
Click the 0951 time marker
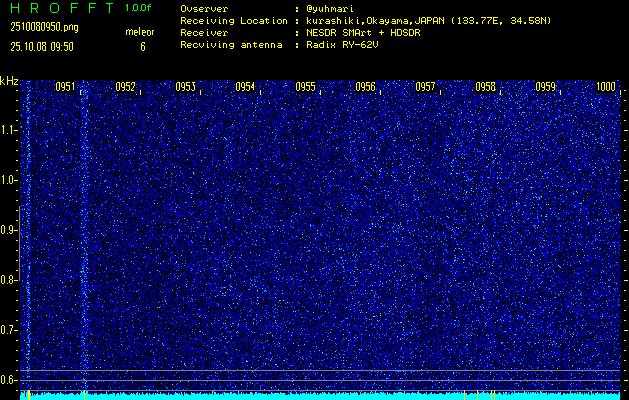point(66,87)
